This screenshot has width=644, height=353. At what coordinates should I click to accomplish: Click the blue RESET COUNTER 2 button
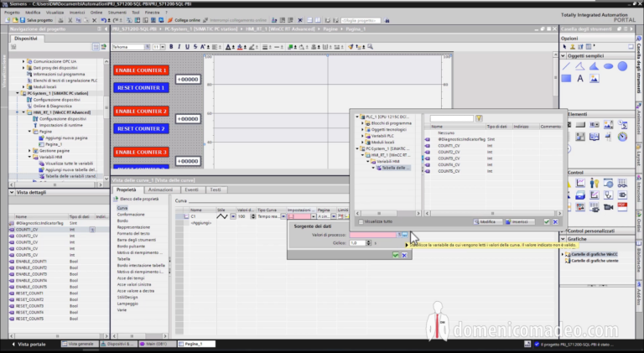coord(141,128)
